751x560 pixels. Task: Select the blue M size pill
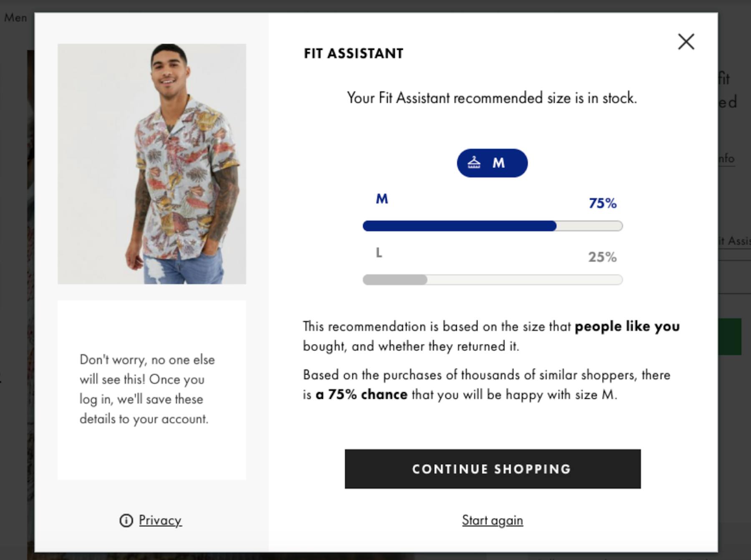[x=492, y=163]
